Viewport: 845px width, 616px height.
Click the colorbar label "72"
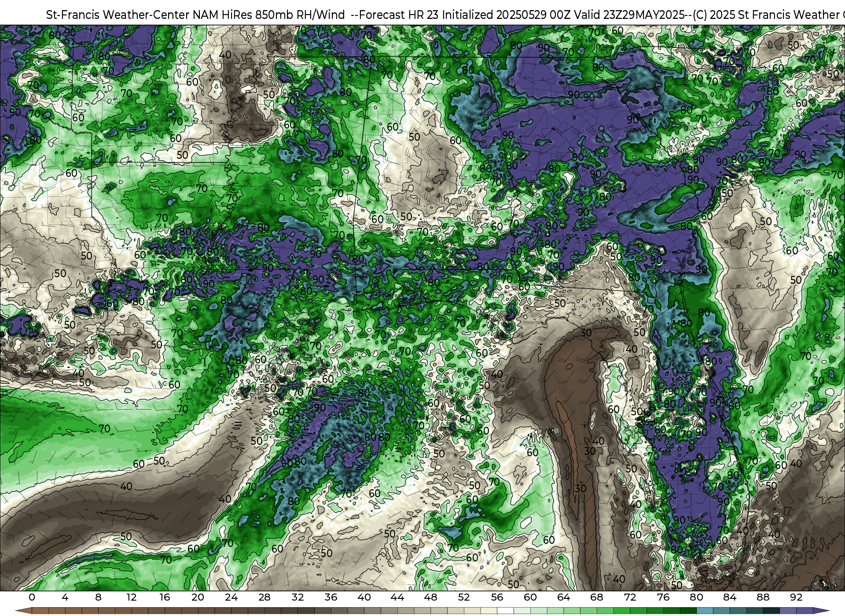click(630, 597)
